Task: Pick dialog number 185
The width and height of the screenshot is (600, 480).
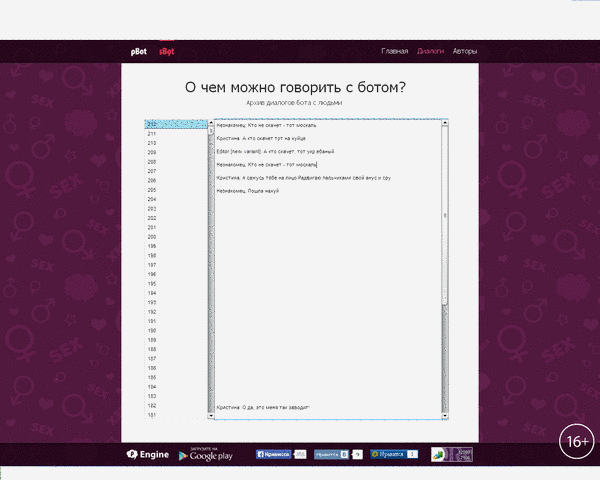Action: [176, 377]
